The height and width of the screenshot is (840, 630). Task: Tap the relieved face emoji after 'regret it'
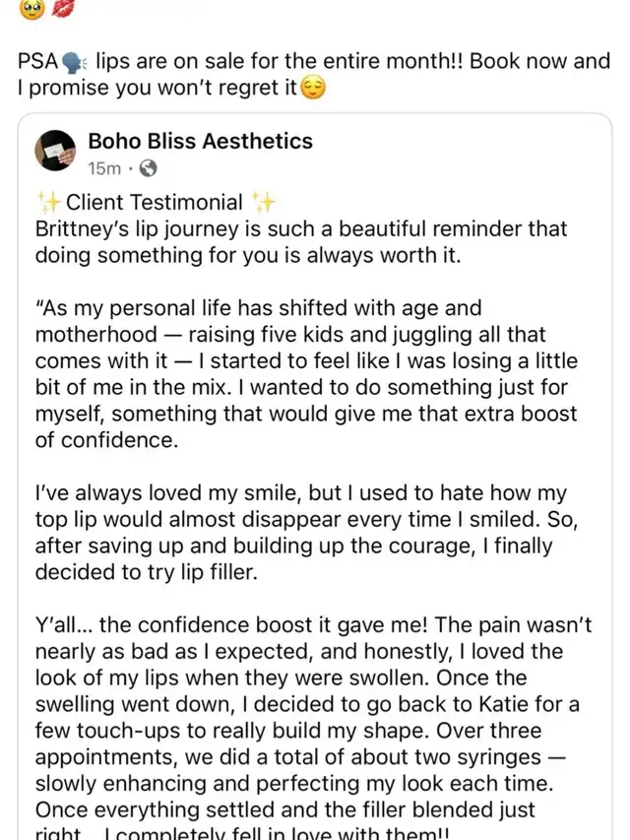click(313, 89)
